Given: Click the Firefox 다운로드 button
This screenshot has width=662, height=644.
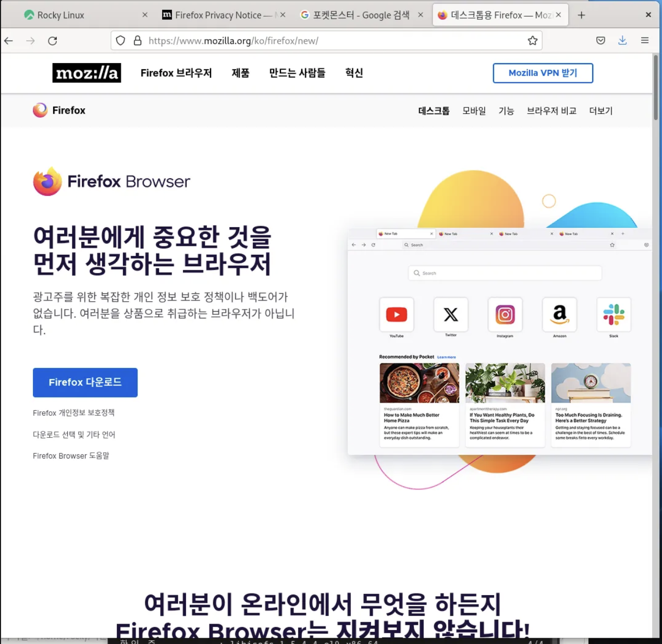Looking at the screenshot, I should click(85, 382).
